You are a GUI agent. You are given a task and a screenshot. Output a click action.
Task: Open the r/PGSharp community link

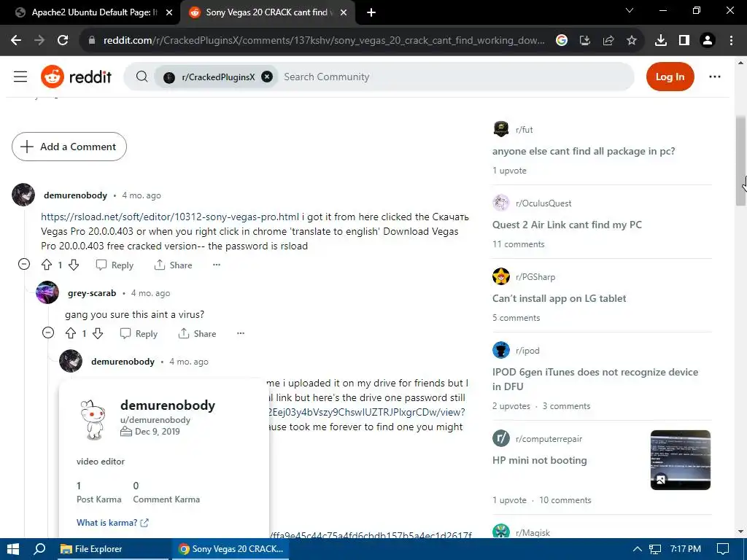[x=535, y=276]
